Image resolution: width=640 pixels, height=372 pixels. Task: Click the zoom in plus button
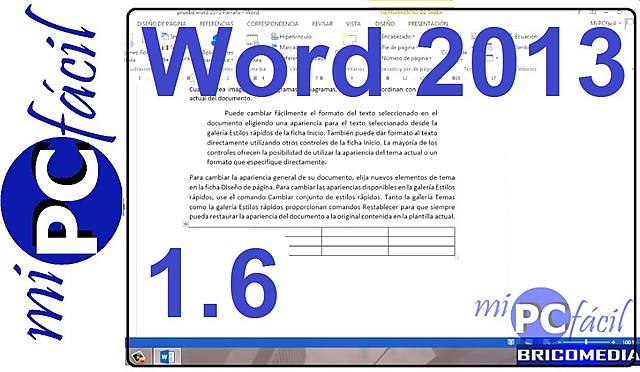tap(613, 342)
